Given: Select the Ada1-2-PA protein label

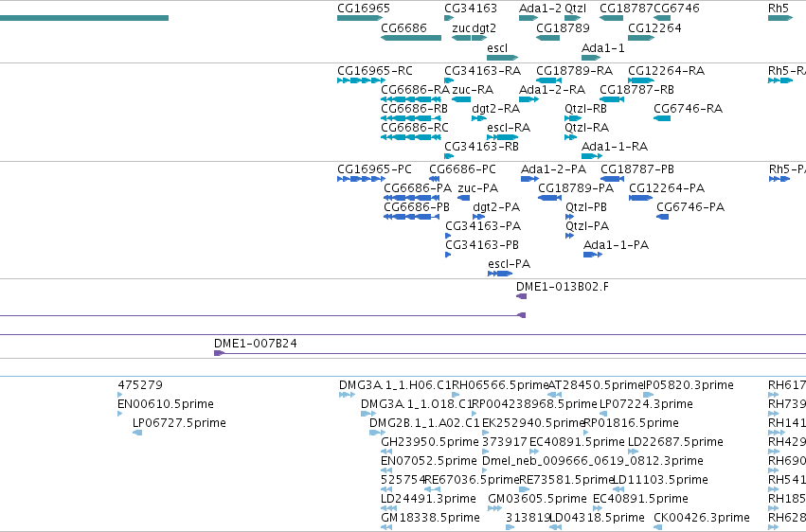Looking at the screenshot, I should 554,169.
